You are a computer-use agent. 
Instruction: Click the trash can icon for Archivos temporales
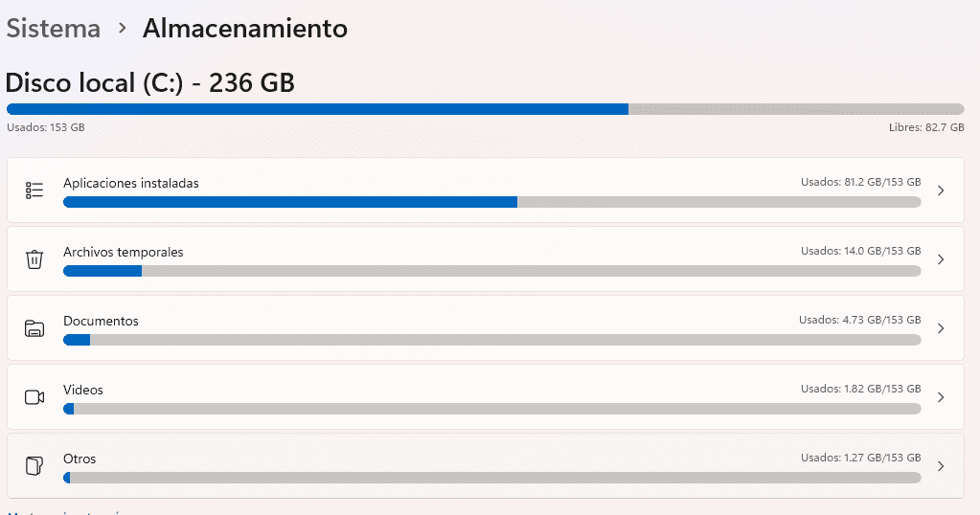click(x=34, y=259)
